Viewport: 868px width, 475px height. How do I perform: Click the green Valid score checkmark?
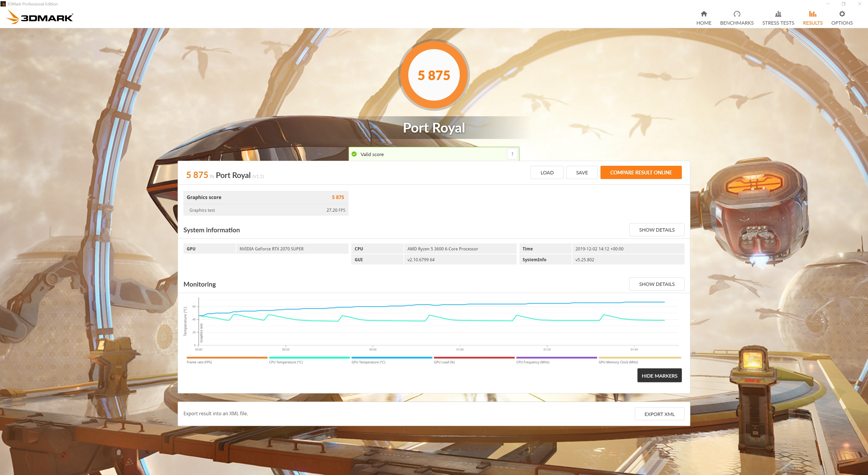[x=354, y=154]
